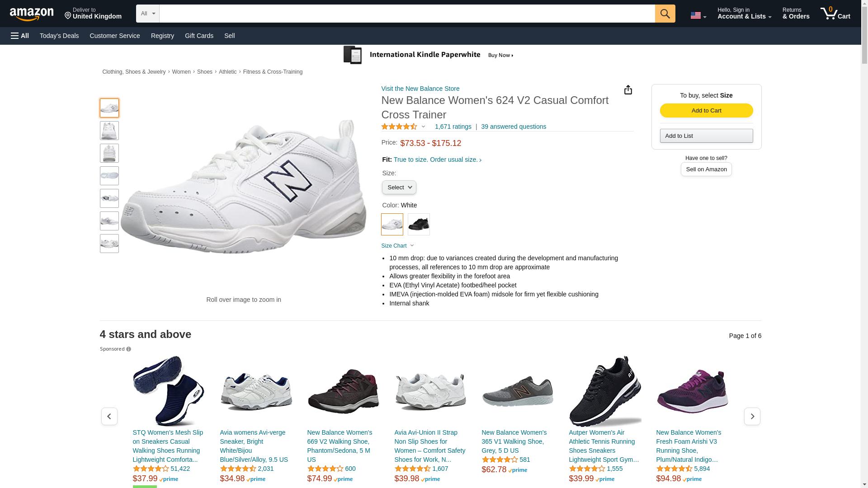Viewport: 868px width, 488px height.
Task: Click in the search input field
Action: [407, 14]
